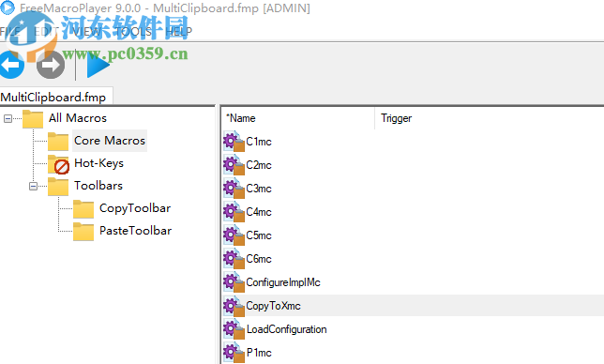Click the gear icon for C6mc

tap(234, 259)
